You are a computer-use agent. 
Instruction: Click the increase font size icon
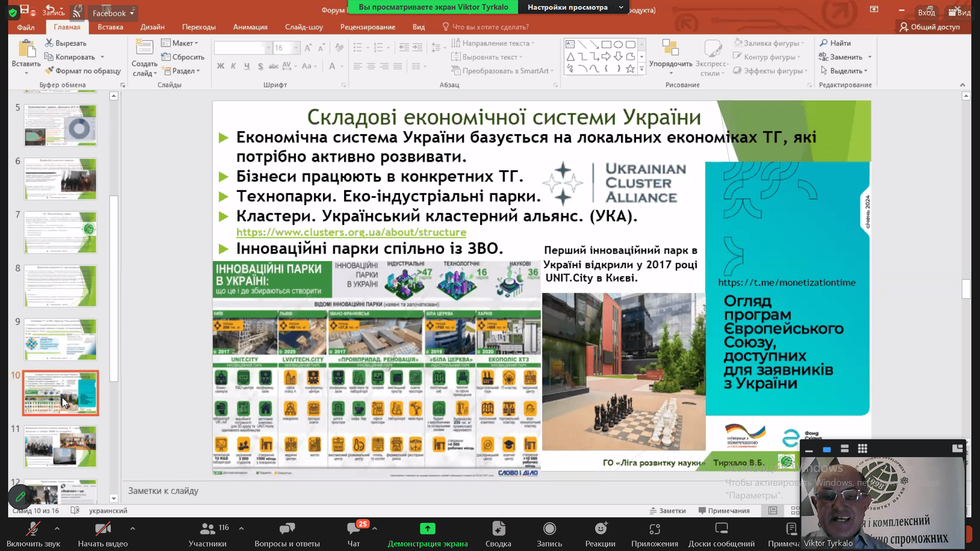coord(308,48)
